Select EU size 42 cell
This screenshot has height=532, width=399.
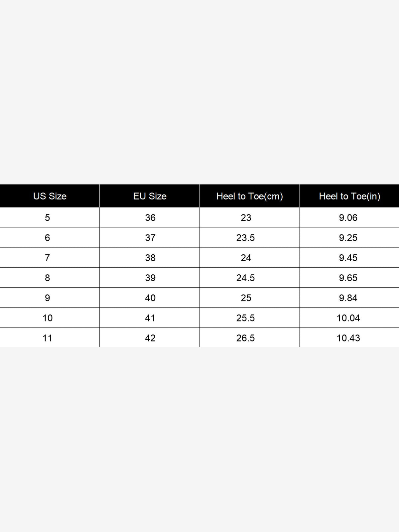pos(150,337)
